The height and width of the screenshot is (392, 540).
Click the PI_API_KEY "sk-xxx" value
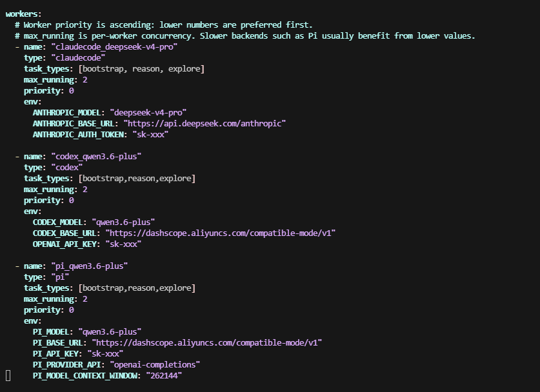pyautogui.click(x=105, y=354)
